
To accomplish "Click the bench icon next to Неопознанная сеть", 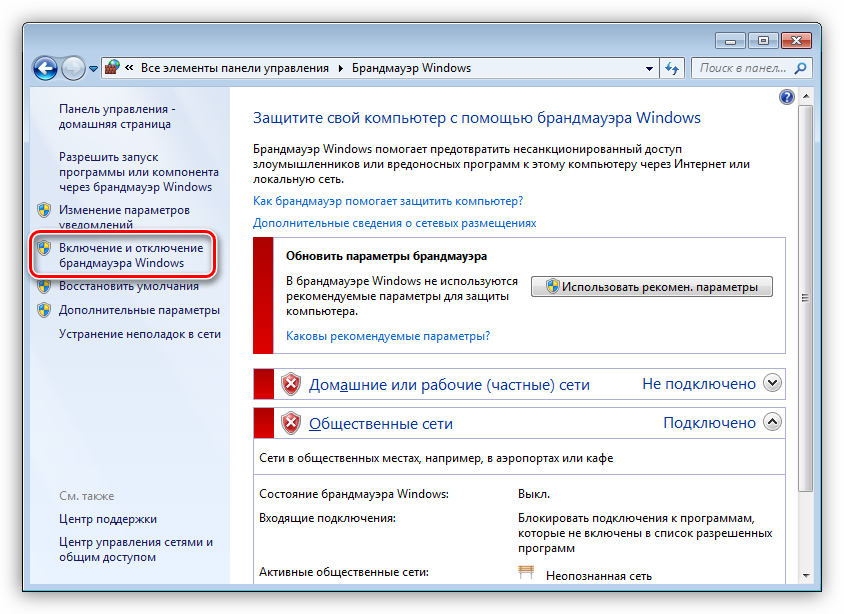I will (x=527, y=574).
